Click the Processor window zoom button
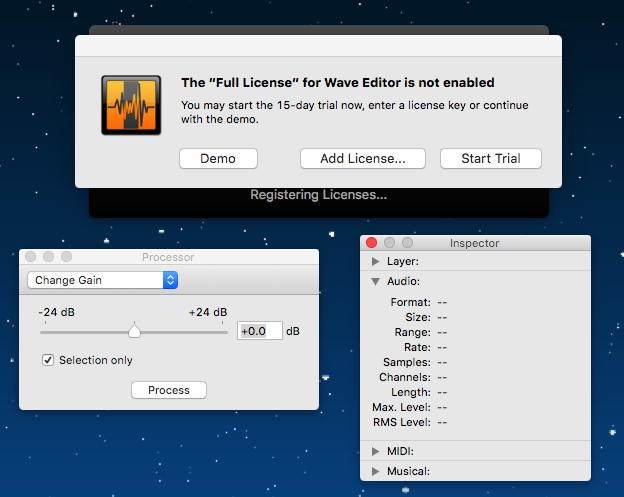 [x=66, y=257]
